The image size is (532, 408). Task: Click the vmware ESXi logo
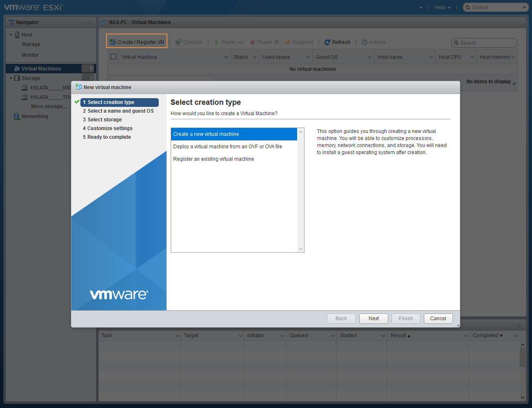[x=34, y=7]
